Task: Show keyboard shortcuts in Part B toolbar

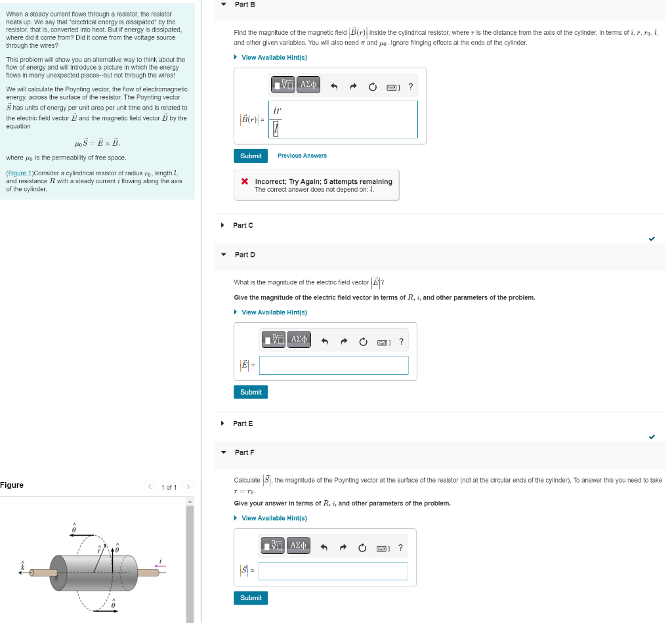Action: pyautogui.click(x=393, y=87)
